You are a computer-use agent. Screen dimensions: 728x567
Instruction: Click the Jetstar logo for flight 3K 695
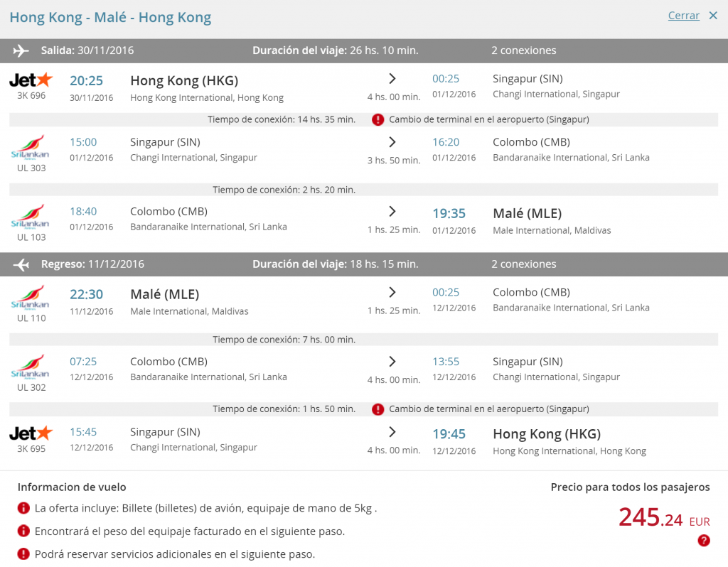pyautogui.click(x=31, y=433)
